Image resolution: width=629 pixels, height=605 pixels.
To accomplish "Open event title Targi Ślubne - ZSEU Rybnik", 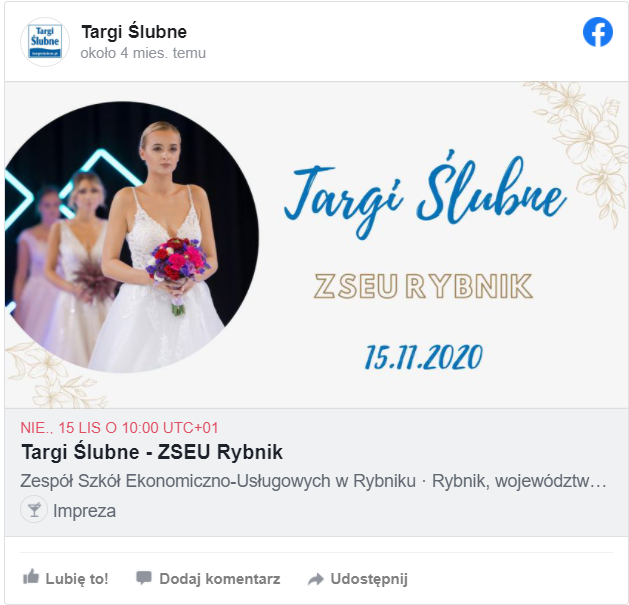I will (152, 452).
